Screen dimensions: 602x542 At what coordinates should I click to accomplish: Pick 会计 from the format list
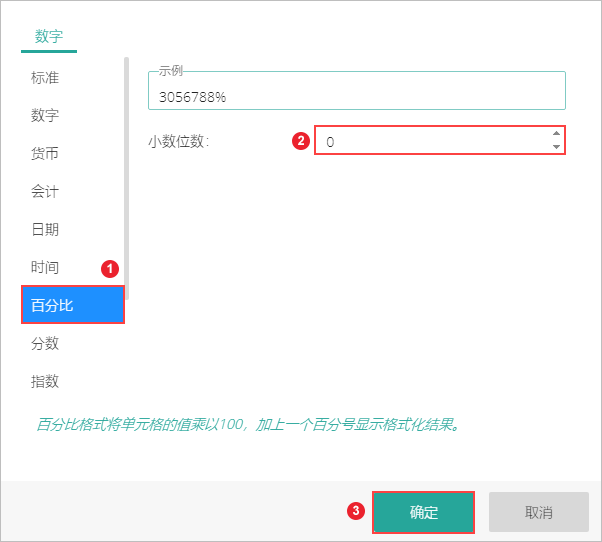click(45, 191)
